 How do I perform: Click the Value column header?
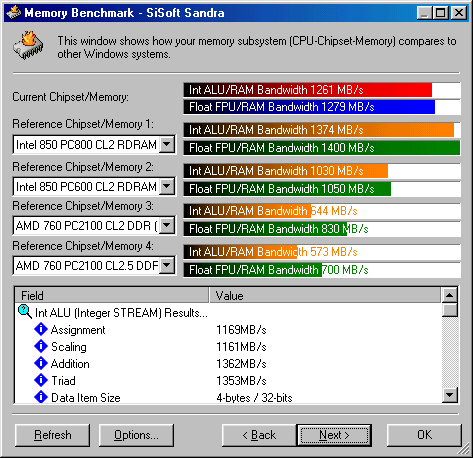tap(325, 295)
